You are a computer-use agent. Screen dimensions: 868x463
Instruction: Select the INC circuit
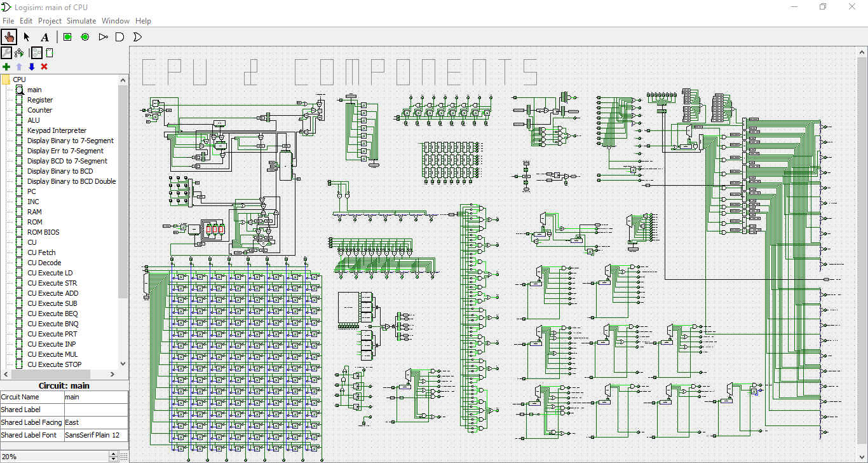[33, 202]
